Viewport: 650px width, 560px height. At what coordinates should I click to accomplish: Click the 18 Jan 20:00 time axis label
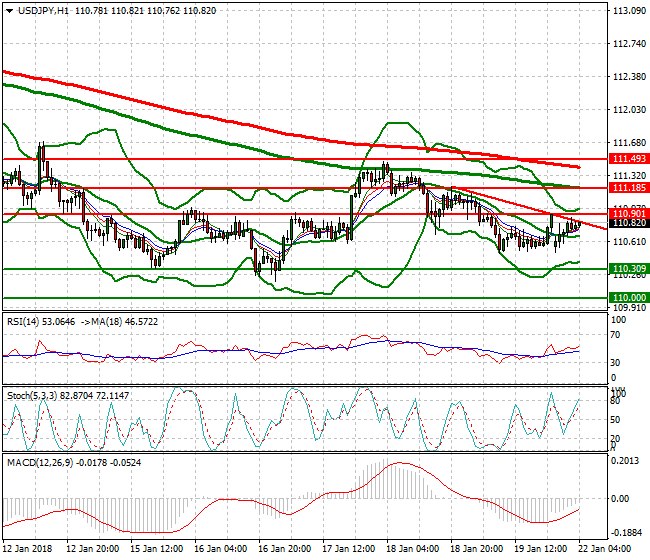(x=476, y=549)
